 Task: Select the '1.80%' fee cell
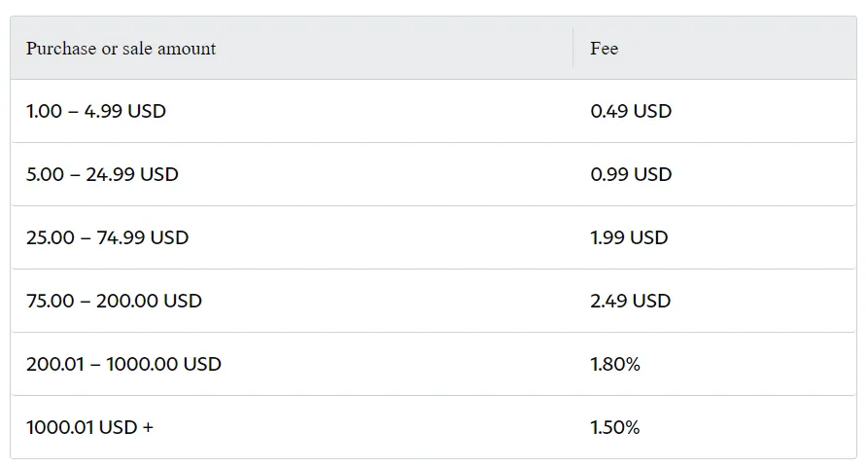click(714, 364)
